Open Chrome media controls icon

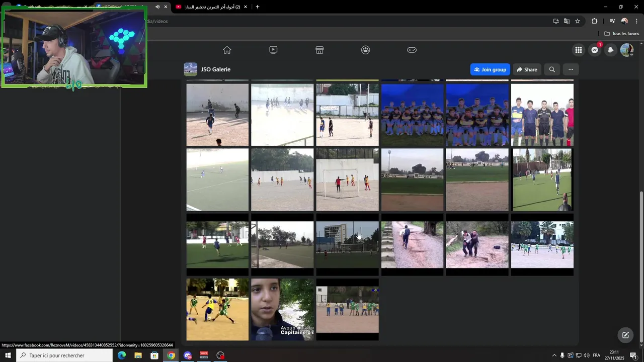(x=612, y=21)
